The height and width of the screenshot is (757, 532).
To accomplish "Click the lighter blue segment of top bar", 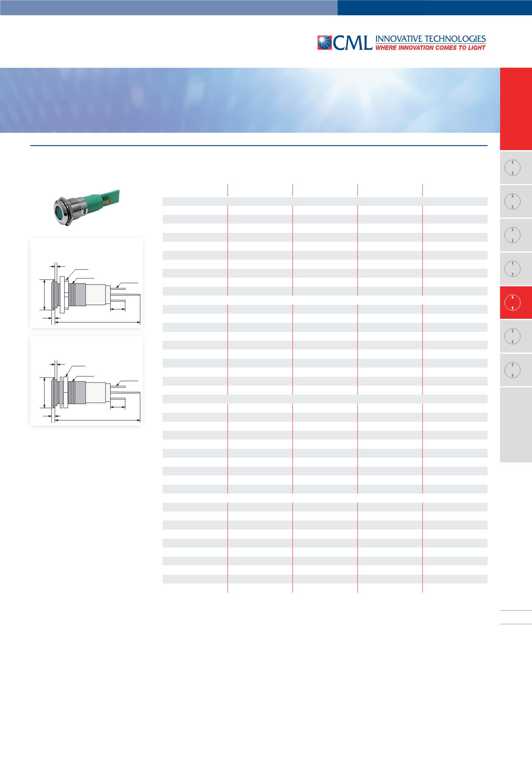I will 169,7.
